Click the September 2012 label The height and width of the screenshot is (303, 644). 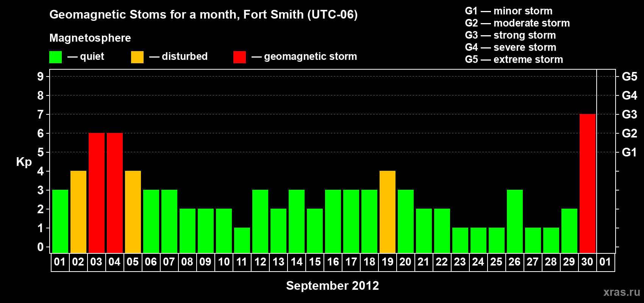[x=332, y=286]
